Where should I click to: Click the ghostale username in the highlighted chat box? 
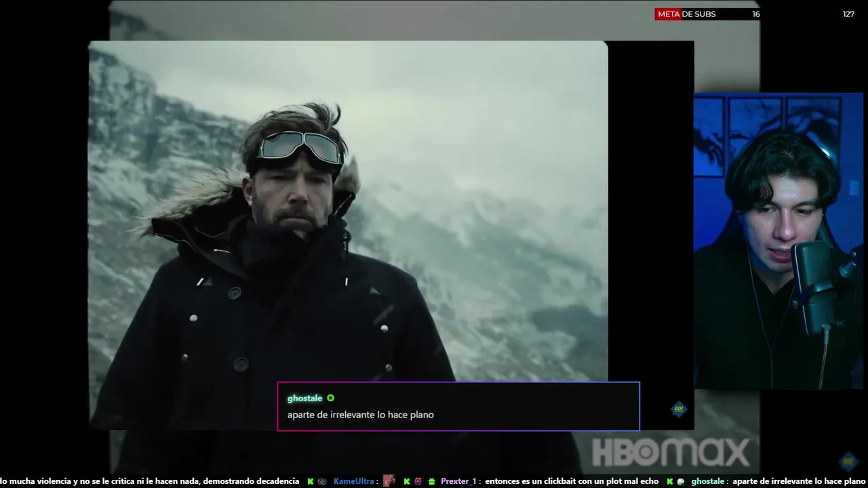pyautogui.click(x=304, y=399)
